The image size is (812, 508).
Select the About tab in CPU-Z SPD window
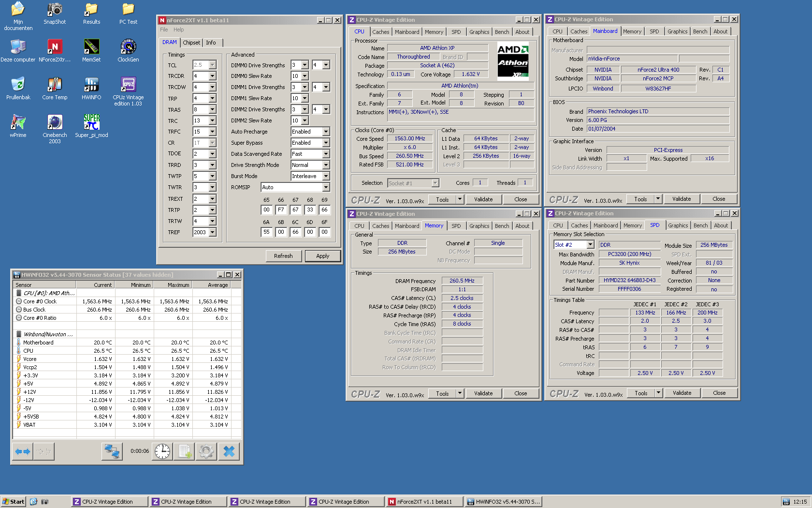[x=721, y=225]
